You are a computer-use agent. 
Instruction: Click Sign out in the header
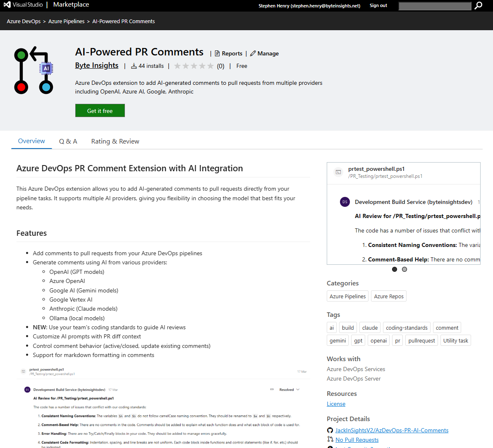tap(378, 5)
